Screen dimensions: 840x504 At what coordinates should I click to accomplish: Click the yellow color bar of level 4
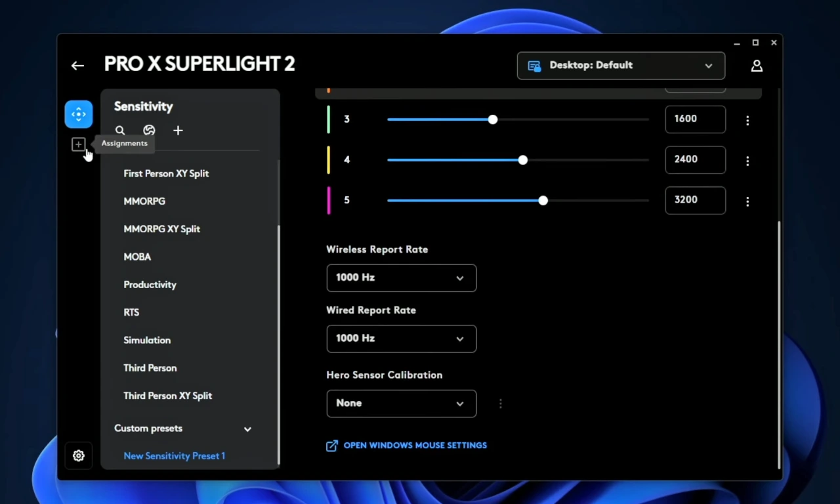click(x=328, y=160)
